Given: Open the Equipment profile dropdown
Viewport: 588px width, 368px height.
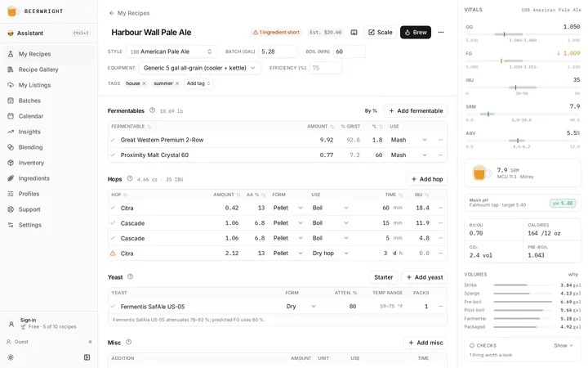Looking at the screenshot, I should [x=199, y=68].
